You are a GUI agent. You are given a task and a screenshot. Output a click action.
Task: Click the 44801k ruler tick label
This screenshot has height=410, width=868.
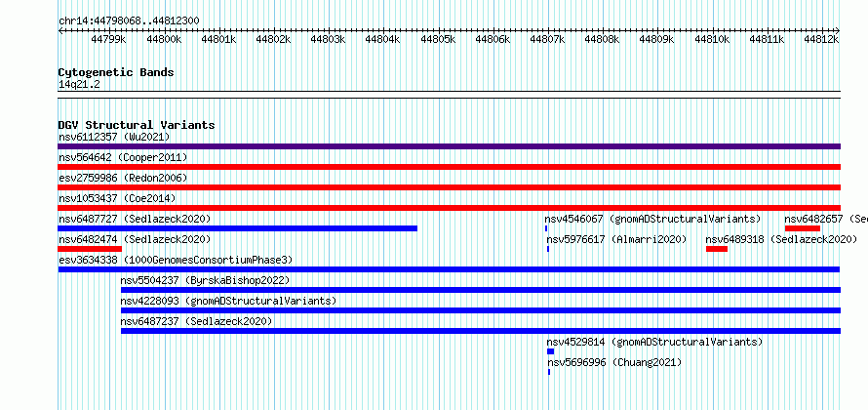(218, 39)
